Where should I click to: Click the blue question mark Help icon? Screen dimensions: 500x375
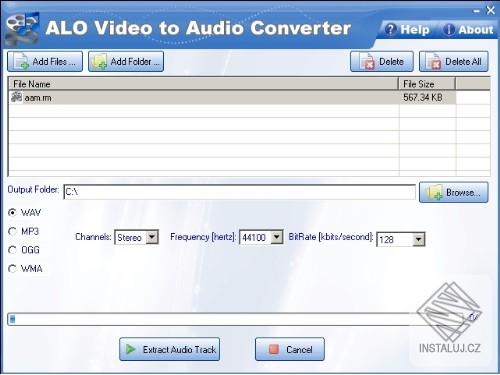pyautogui.click(x=390, y=30)
